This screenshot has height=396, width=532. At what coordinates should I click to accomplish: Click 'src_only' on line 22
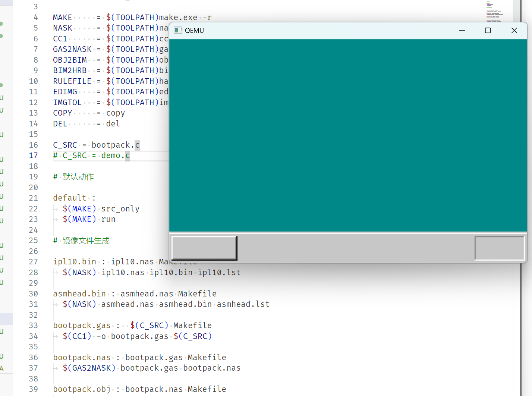point(120,209)
